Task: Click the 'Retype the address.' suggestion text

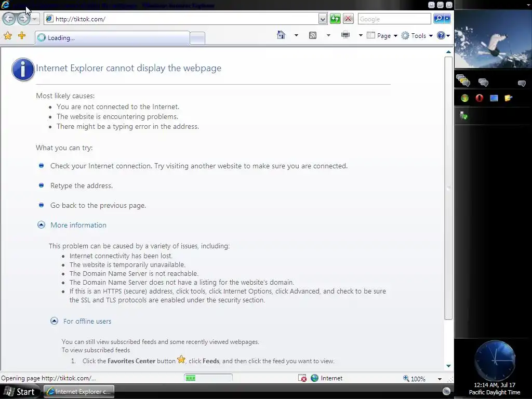Action: [x=82, y=185]
